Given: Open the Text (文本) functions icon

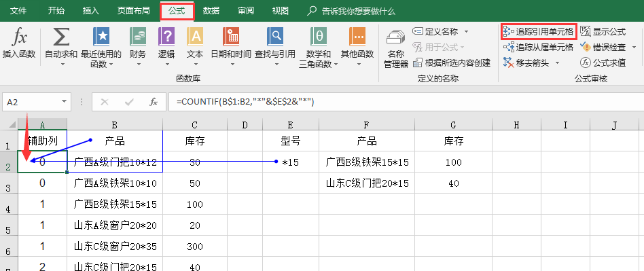Looking at the screenshot, I should tap(195, 37).
